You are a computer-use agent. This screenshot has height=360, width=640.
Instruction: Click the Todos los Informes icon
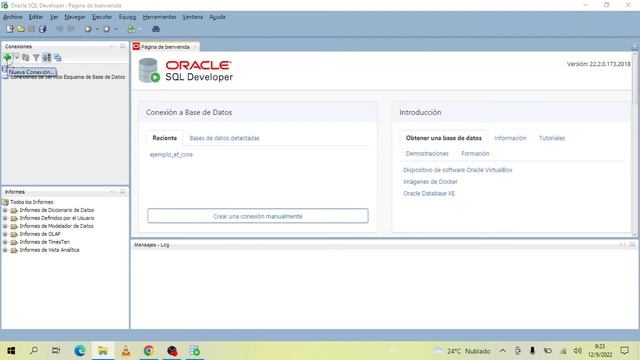(x=5, y=202)
